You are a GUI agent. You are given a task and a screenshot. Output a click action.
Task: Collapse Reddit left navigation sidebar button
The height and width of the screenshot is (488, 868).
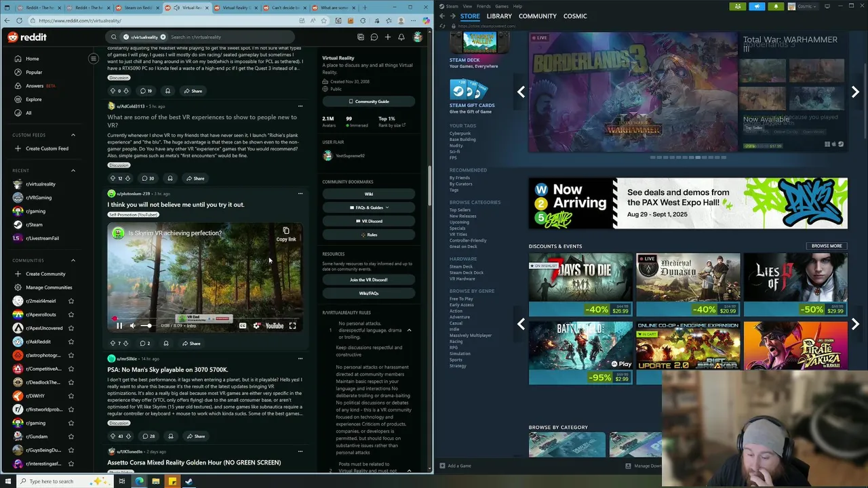pos(94,58)
